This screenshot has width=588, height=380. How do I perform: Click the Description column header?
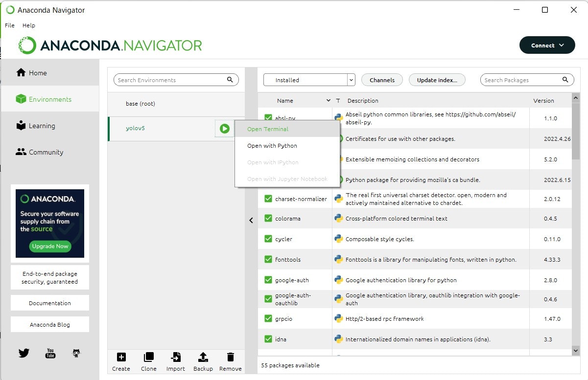coord(363,101)
